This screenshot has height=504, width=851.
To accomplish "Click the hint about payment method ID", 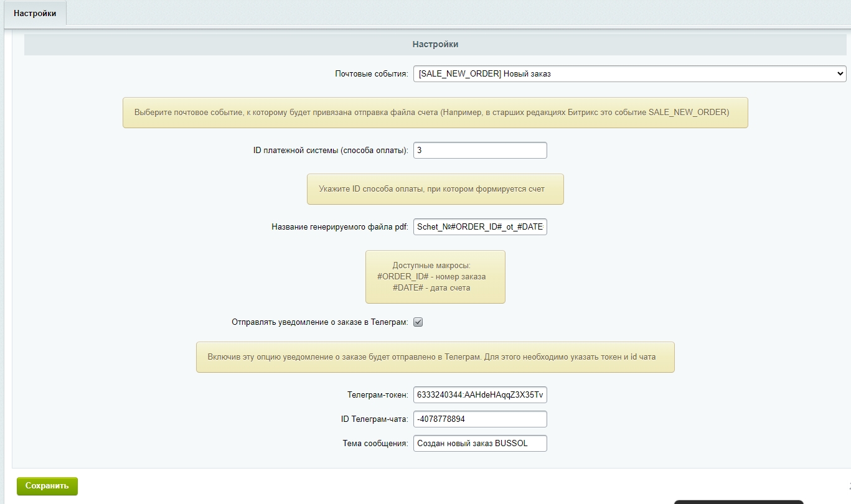I will click(x=435, y=189).
